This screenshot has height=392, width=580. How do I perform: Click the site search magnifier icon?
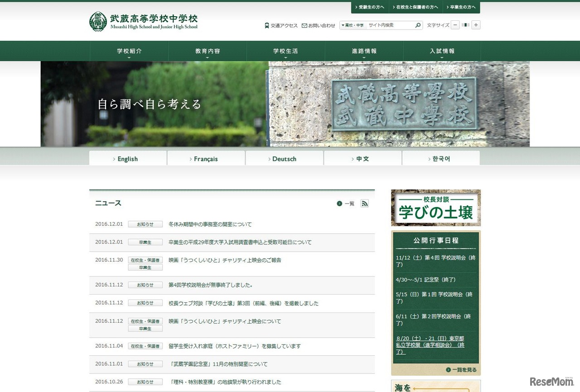pos(418,25)
